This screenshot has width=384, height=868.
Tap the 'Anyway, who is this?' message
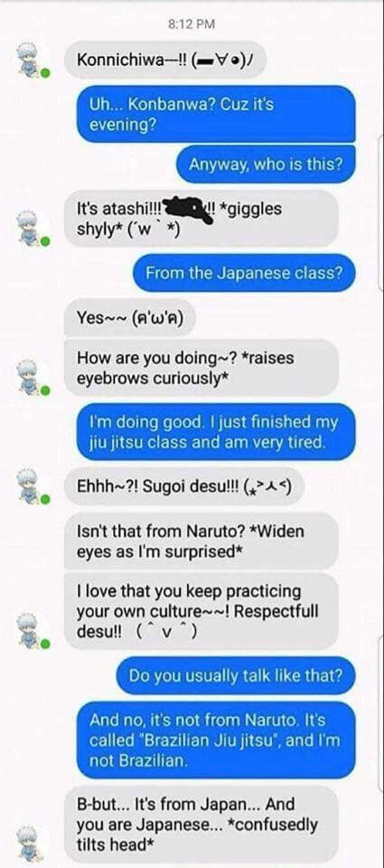(266, 164)
